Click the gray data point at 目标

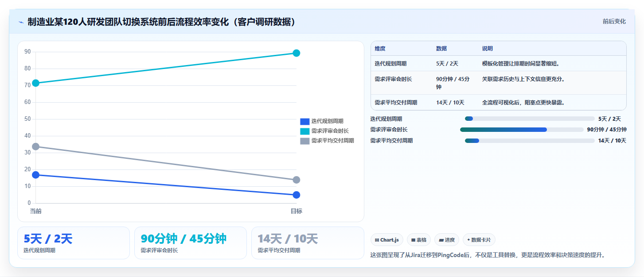[297, 180]
